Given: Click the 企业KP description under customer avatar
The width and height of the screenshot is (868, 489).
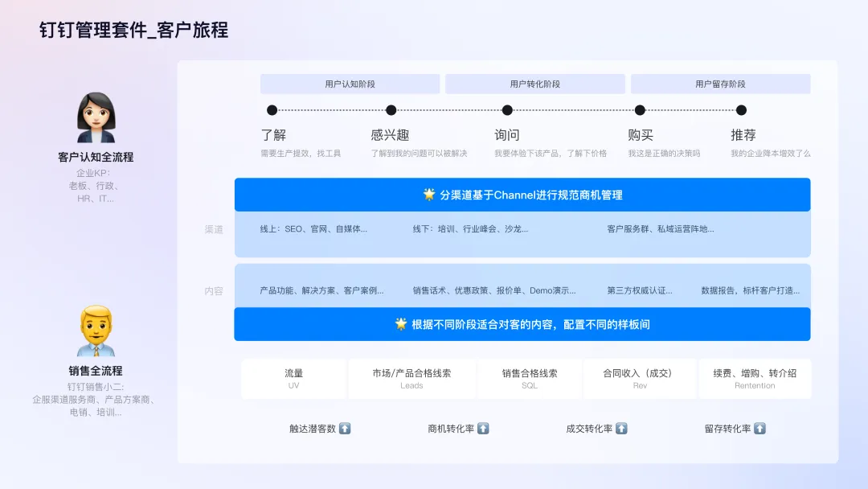Looking at the screenshot, I should coord(94,186).
